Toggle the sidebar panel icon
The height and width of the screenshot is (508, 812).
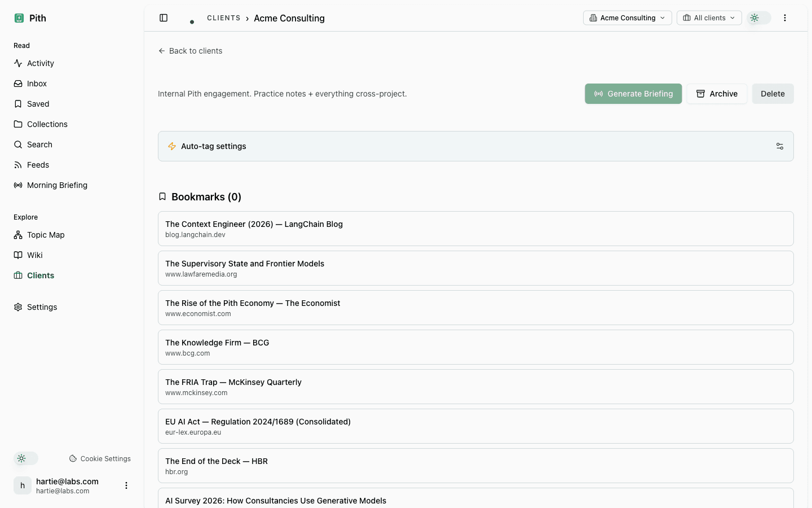click(x=164, y=18)
